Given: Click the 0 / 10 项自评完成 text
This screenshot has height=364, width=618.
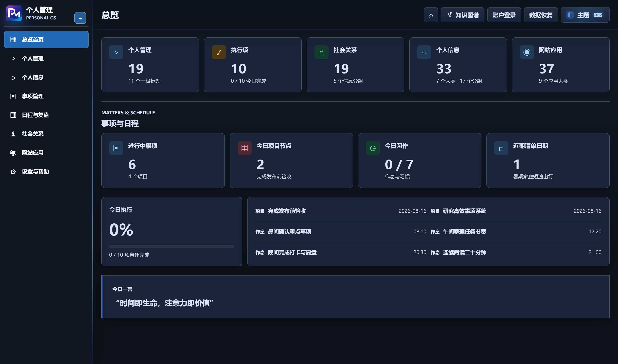Looking at the screenshot, I should click(129, 255).
